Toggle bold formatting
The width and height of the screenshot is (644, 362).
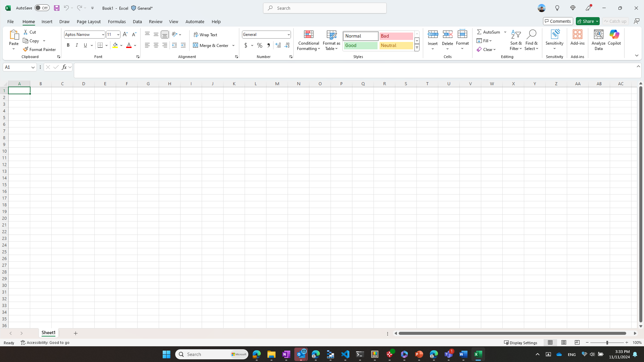68,45
